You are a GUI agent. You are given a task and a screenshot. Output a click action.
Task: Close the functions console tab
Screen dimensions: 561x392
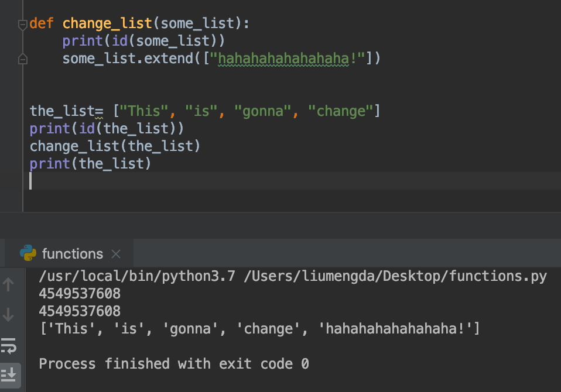(115, 253)
